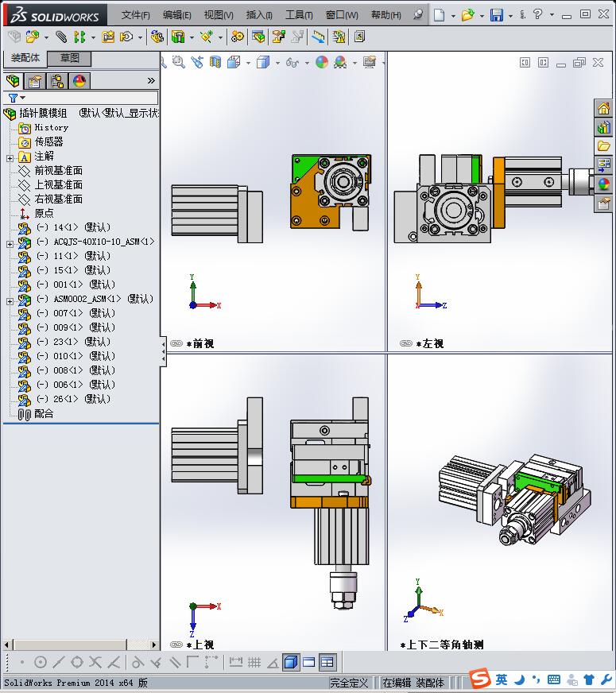
Task: Toggle the *上视 view link icon
Action: coord(176,645)
